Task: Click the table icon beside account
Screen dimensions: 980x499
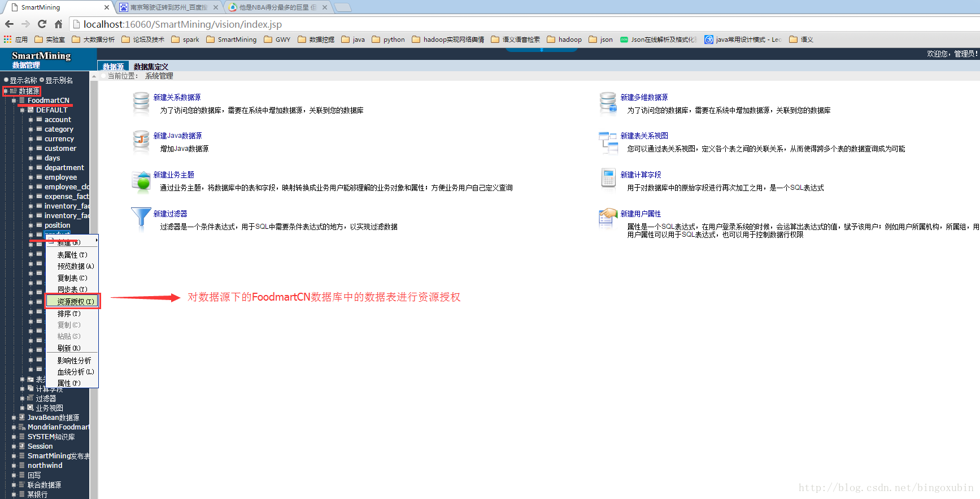Action: [40, 119]
